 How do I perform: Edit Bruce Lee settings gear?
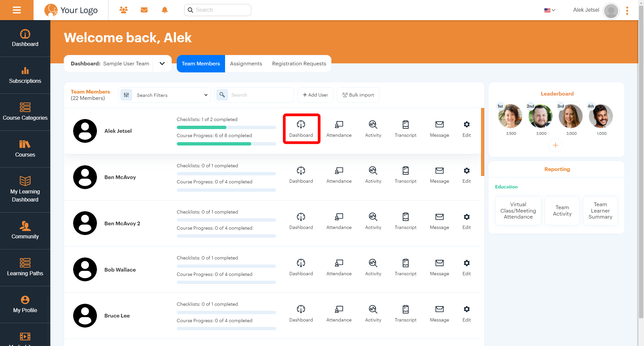pyautogui.click(x=467, y=314)
